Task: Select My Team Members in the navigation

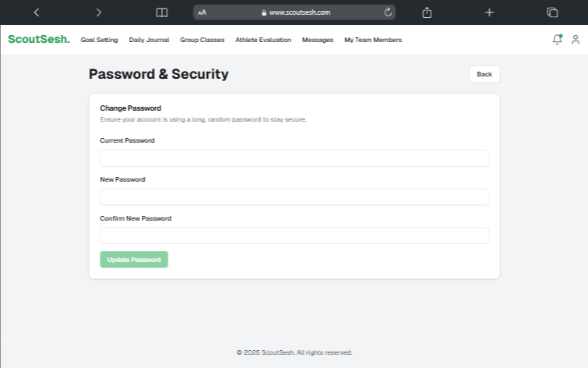Action: point(373,40)
